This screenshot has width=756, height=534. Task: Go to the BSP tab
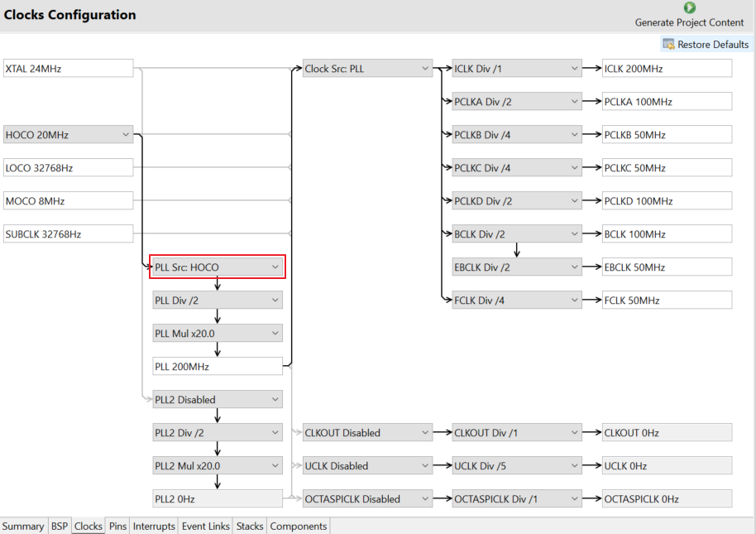coord(60,526)
